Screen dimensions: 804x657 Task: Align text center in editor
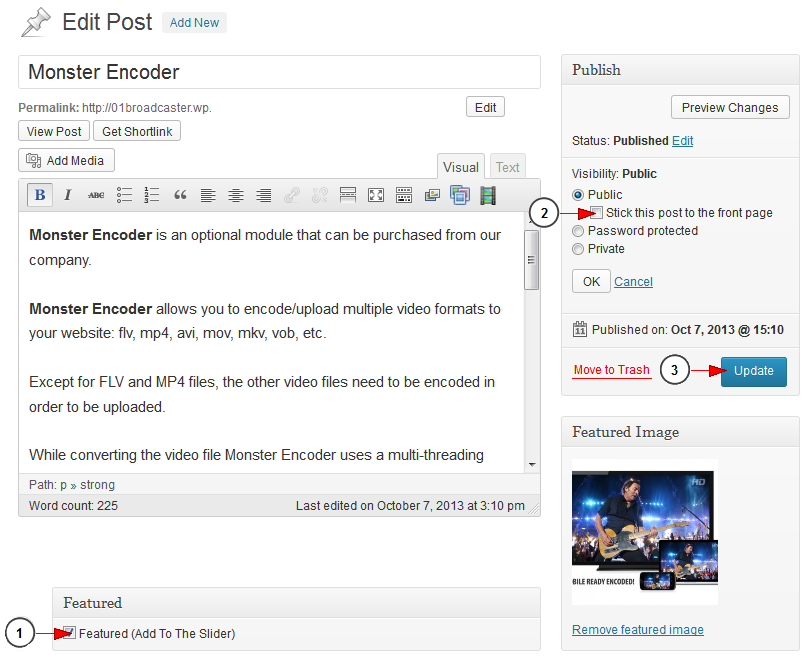(x=236, y=195)
